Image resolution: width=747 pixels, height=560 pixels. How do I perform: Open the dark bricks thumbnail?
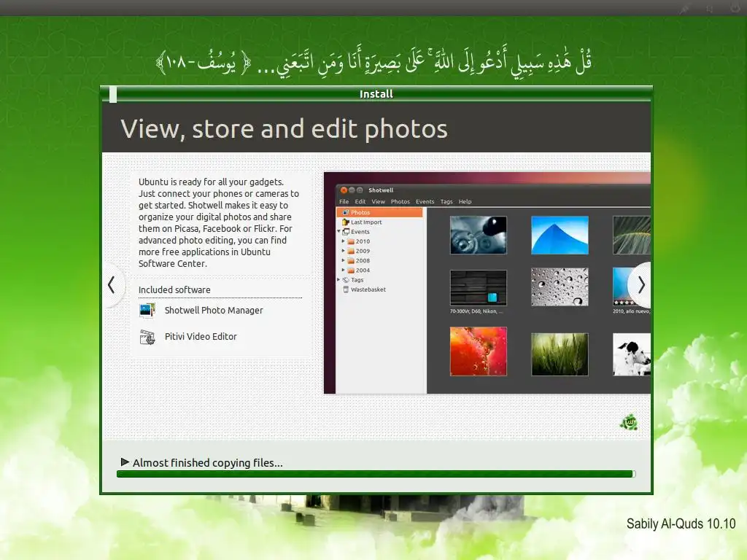(479, 287)
